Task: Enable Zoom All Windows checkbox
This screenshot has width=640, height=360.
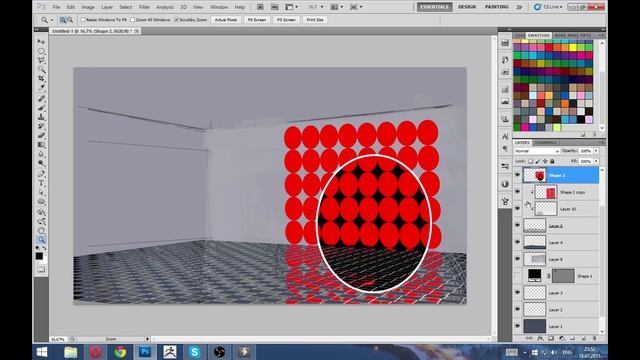Action: coord(132,20)
